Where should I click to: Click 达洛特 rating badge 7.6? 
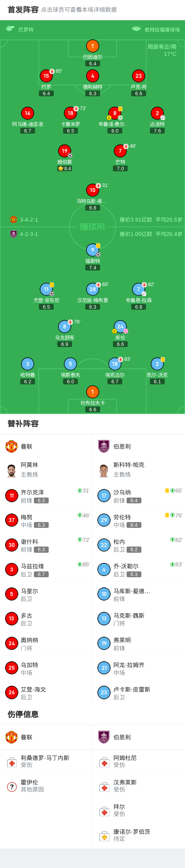coord(157,131)
